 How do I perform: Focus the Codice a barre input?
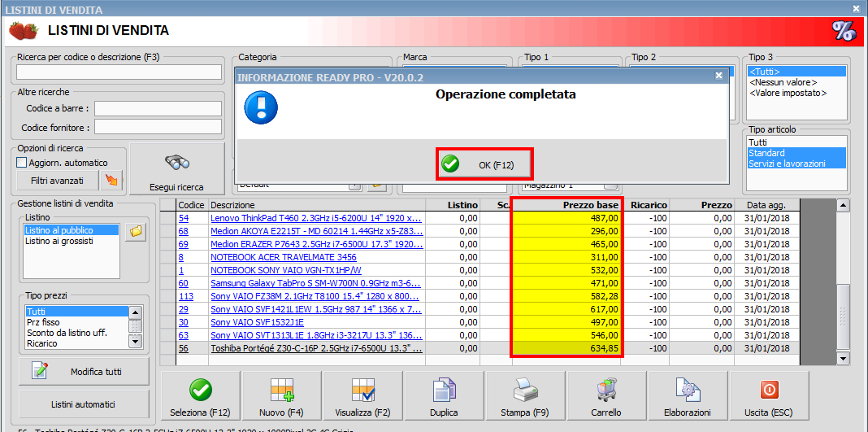(x=158, y=108)
